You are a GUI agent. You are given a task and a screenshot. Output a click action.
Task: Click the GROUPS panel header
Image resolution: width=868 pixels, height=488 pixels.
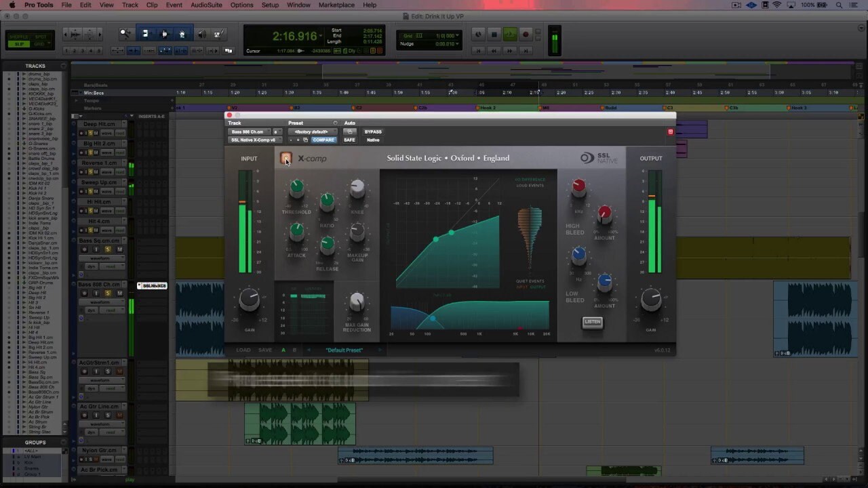(x=35, y=443)
